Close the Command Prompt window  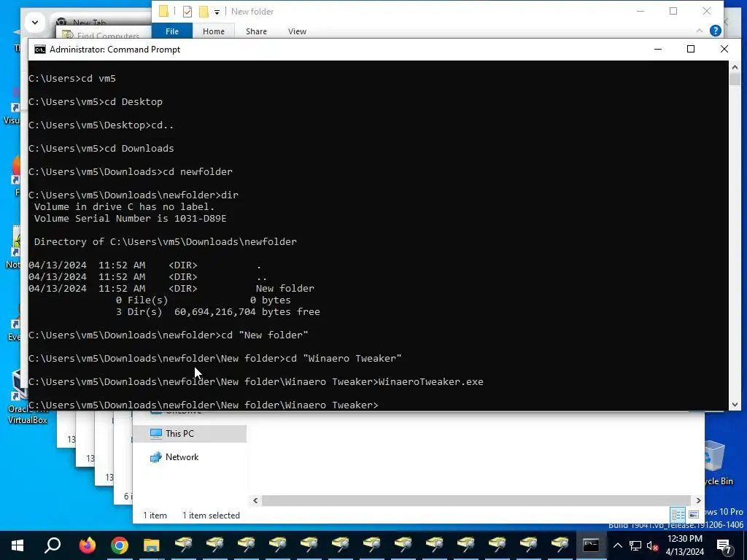click(x=724, y=49)
